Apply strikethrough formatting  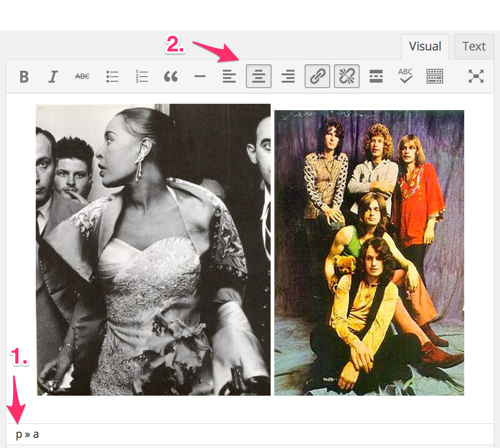[83, 77]
